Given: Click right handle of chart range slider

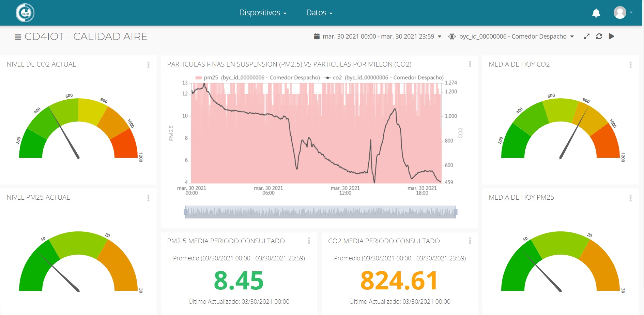Looking at the screenshot, I should click(456, 212).
